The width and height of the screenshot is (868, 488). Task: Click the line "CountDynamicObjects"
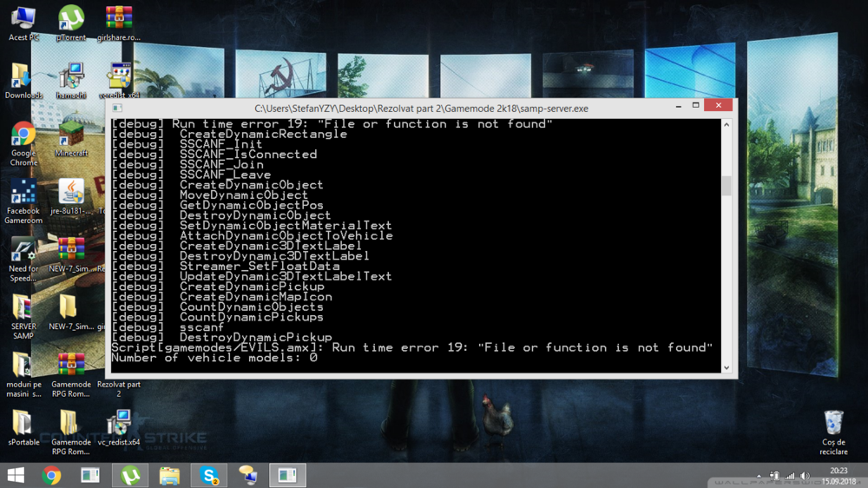pyautogui.click(x=252, y=307)
